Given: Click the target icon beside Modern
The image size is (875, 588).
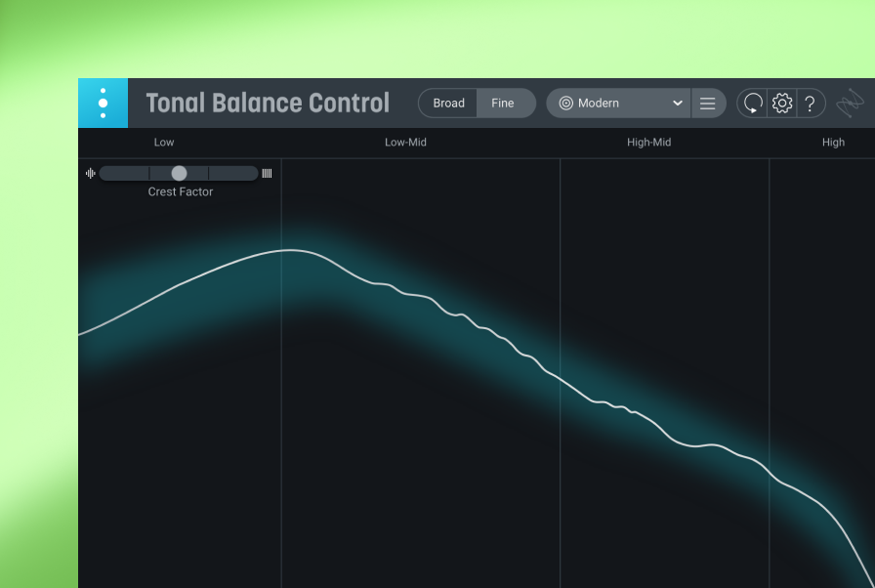Looking at the screenshot, I should (x=565, y=104).
